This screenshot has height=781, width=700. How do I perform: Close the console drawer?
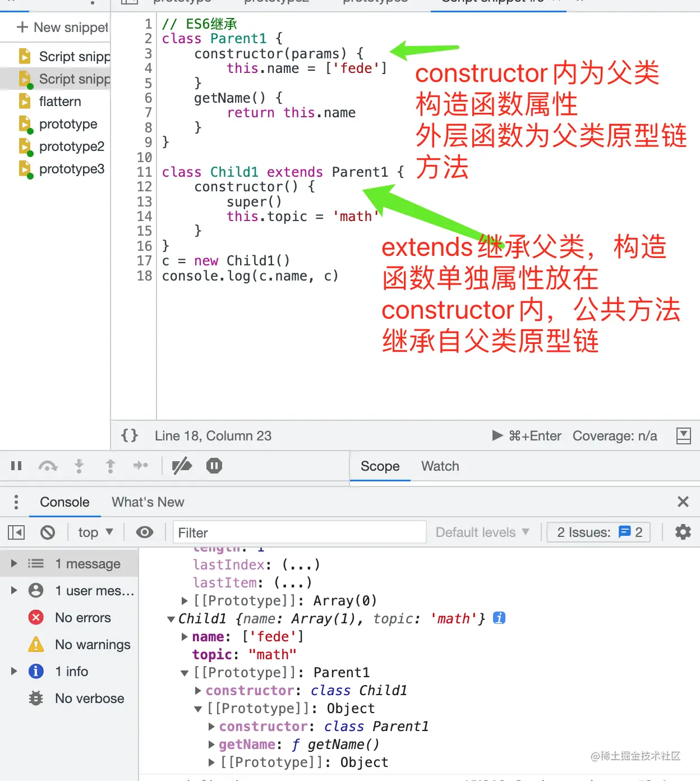(x=683, y=502)
